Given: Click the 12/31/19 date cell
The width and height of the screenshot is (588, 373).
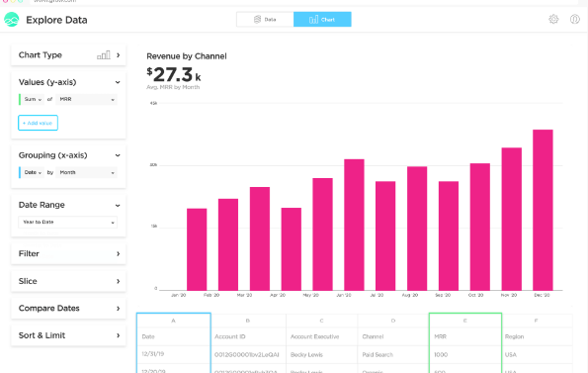Looking at the screenshot, I should tap(174, 354).
